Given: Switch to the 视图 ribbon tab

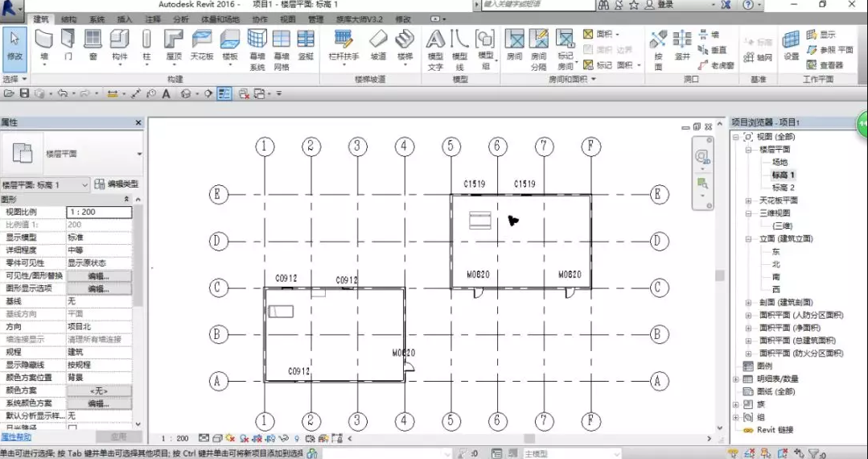Looking at the screenshot, I should pos(287,19).
